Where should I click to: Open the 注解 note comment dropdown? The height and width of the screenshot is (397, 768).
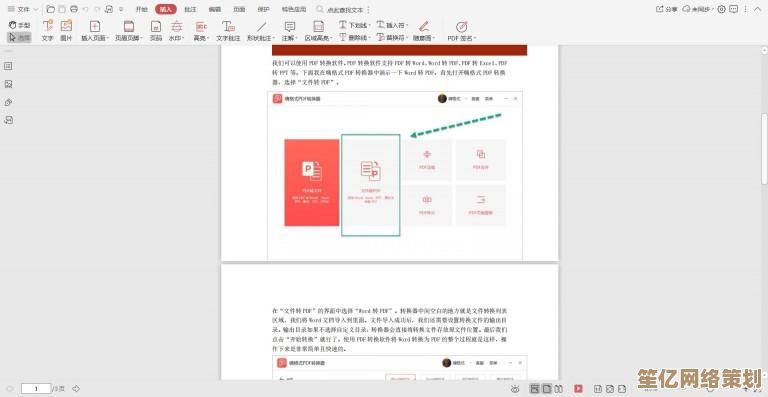coord(290,31)
